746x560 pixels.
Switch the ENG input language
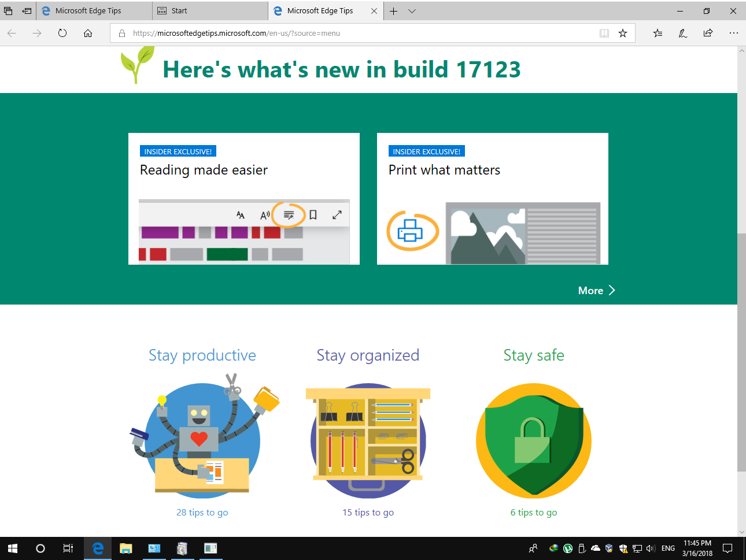[668, 548]
